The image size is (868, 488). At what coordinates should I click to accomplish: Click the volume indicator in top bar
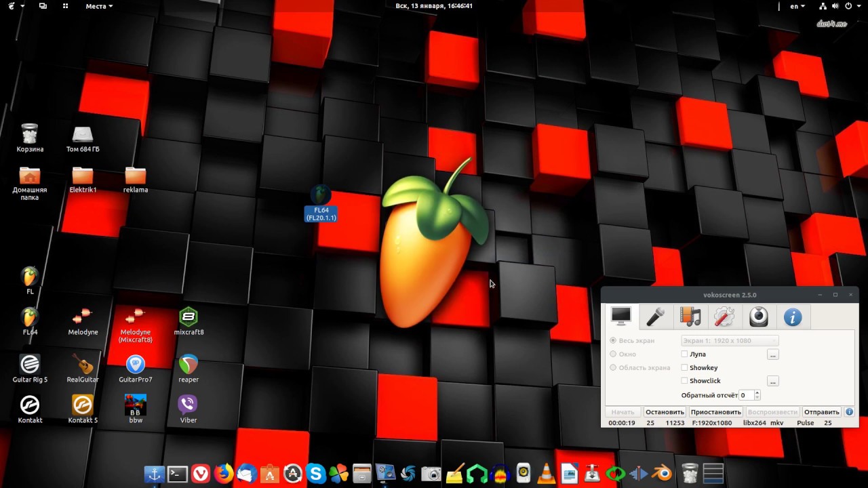(836, 6)
